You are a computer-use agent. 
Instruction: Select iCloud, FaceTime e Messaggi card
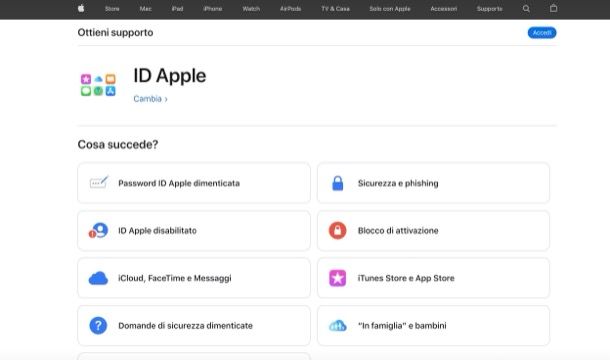click(x=194, y=278)
